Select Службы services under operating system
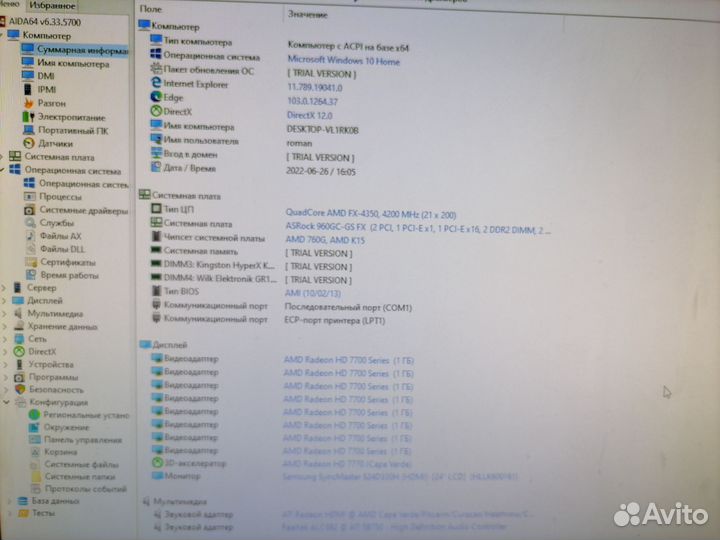This screenshot has width=720, height=540. (x=56, y=223)
